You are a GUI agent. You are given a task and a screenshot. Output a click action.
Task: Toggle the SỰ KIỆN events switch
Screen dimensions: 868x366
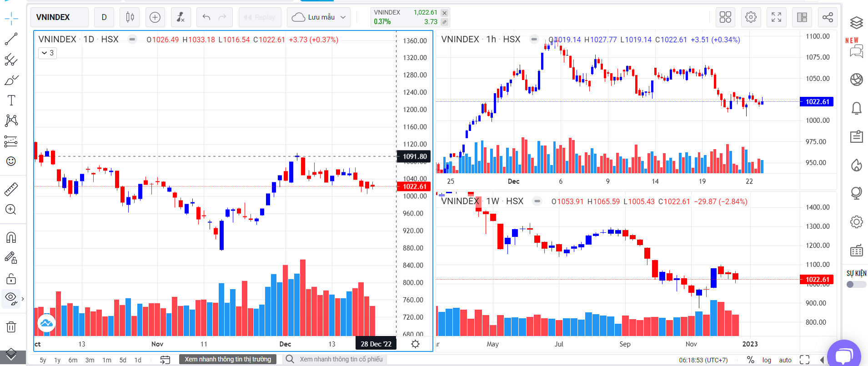(856, 285)
